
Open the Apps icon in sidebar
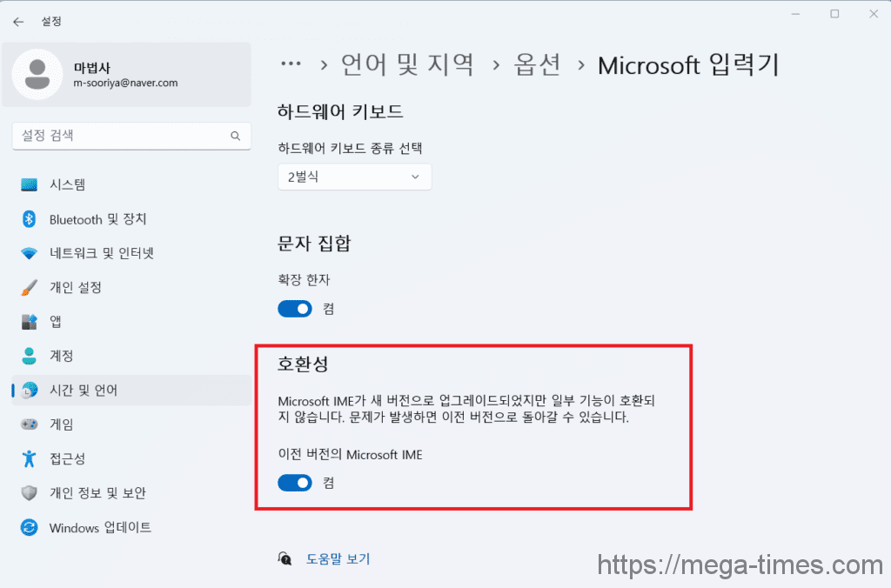point(30,322)
